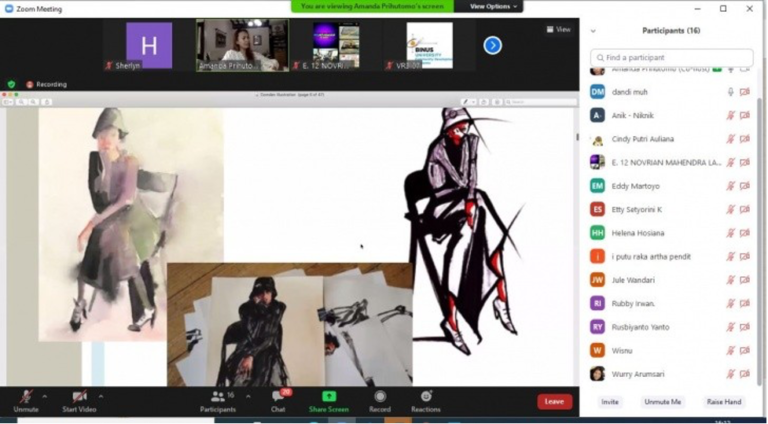Click the Find a participant search field
Image resolution: width=768 pixels, height=424 pixels.
[672, 58]
